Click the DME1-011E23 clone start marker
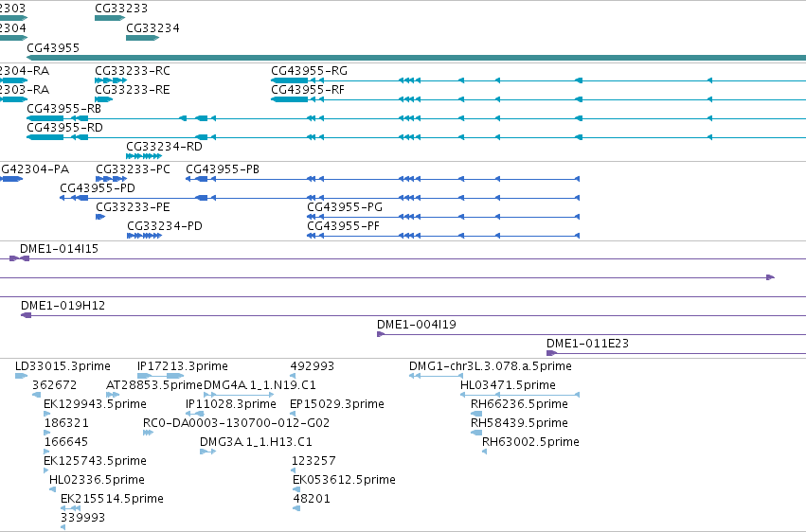The width and height of the screenshot is (806, 532). (x=551, y=354)
